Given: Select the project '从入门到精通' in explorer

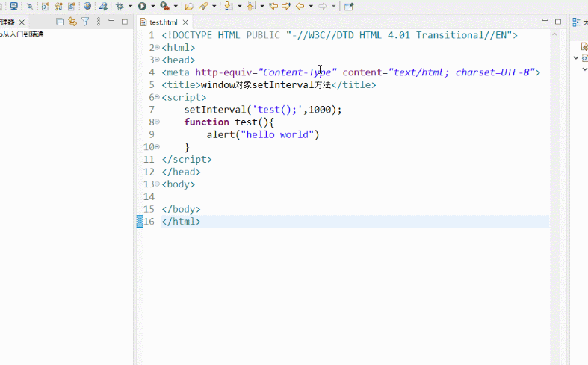Looking at the screenshot, I should coord(22,34).
